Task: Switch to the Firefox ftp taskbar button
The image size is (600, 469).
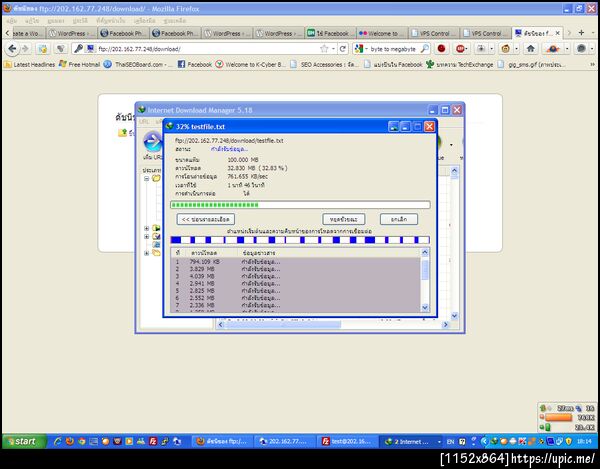Action: (x=222, y=441)
